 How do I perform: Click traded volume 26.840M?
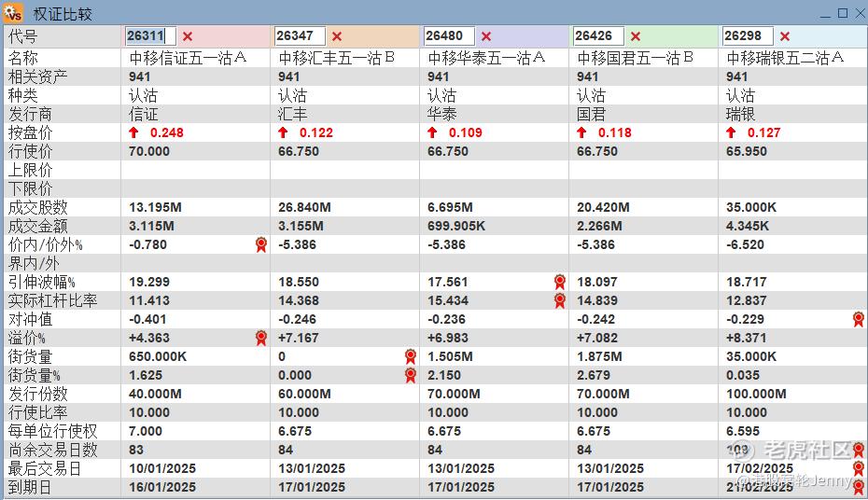(x=304, y=207)
